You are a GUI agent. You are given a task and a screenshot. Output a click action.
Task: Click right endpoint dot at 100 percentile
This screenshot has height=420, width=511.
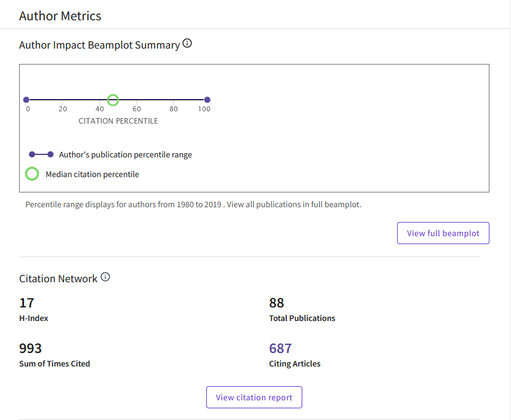pos(207,100)
